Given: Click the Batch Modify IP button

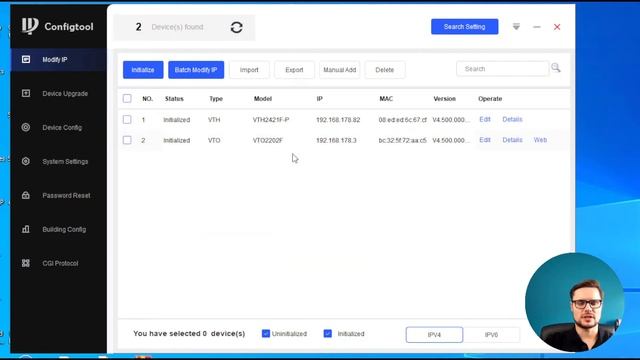Looking at the screenshot, I should coord(196,70).
